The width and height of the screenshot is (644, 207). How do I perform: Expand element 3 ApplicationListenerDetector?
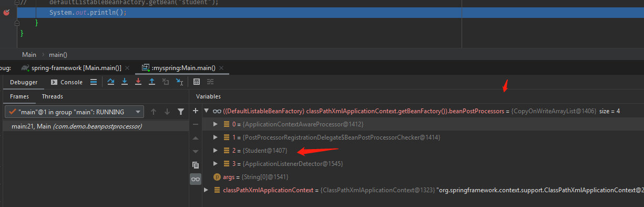click(216, 163)
